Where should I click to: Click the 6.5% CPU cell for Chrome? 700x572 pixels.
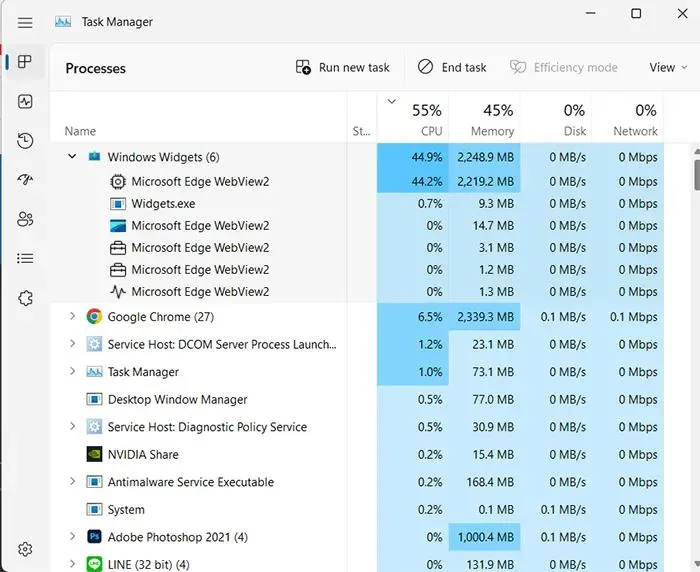coord(413,317)
